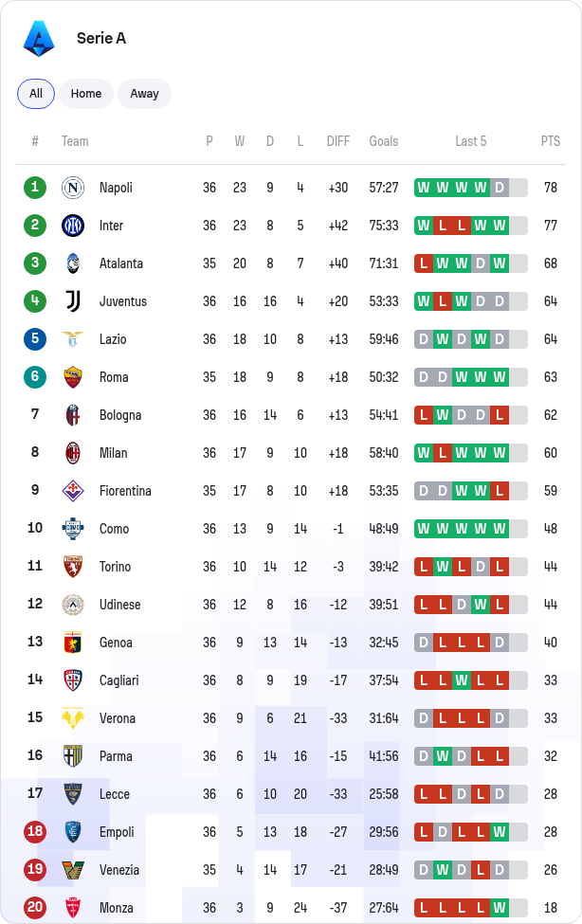Image resolution: width=582 pixels, height=924 pixels.
Task: Select Monza's rank 20 red badge
Action: pos(35,908)
